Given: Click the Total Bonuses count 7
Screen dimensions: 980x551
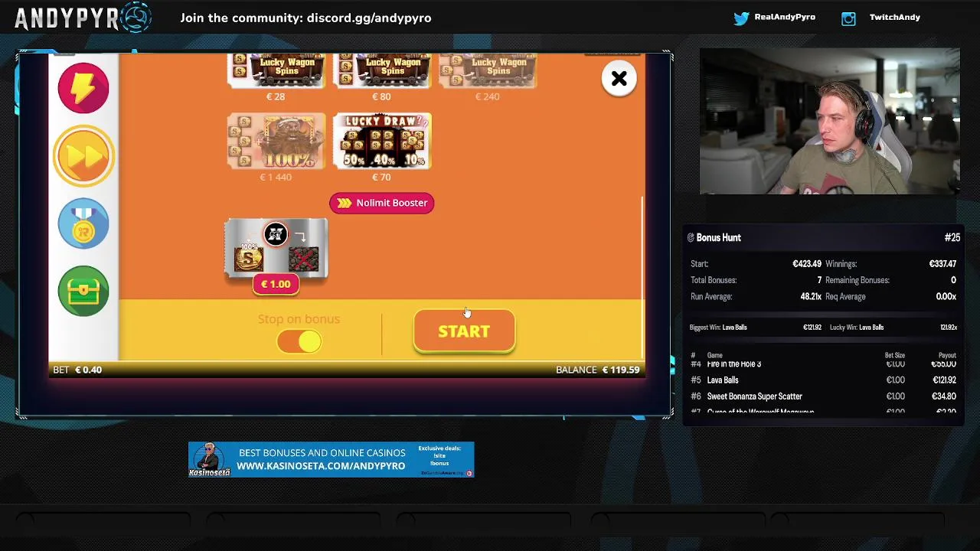Looking at the screenshot, I should point(819,280).
